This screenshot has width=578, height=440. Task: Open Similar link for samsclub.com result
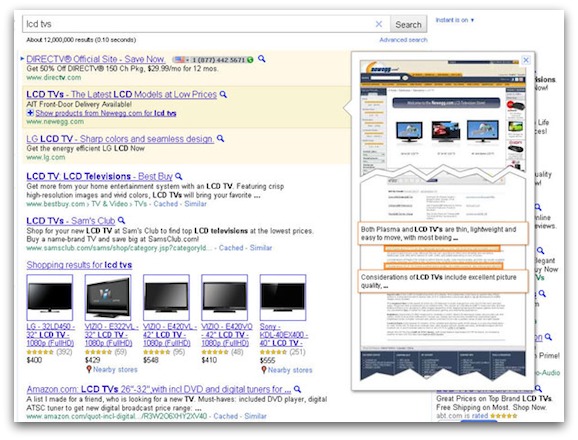point(261,248)
